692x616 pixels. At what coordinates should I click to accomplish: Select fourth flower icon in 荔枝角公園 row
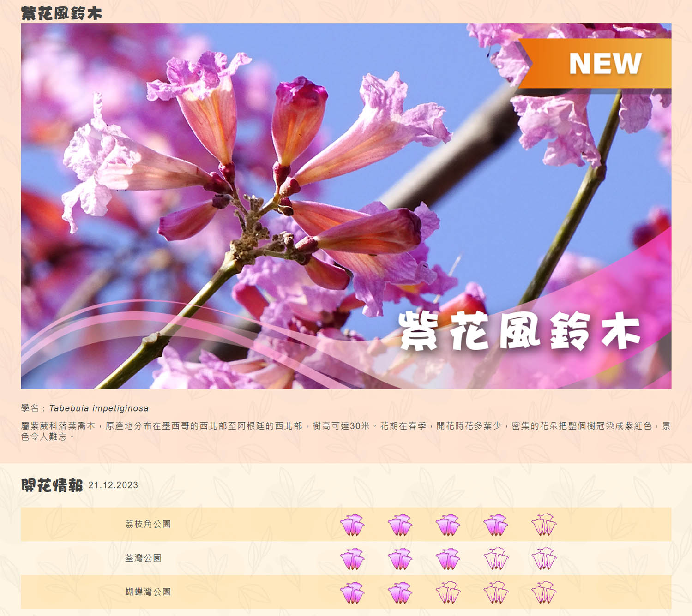tap(496, 525)
